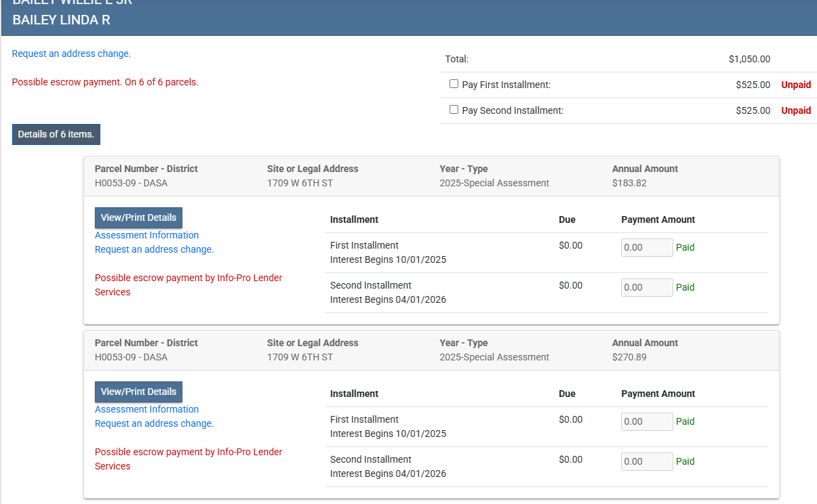817x504 pixels.
Task: Click the $183.82 annual amount in the first parcel header
Action: click(x=629, y=183)
